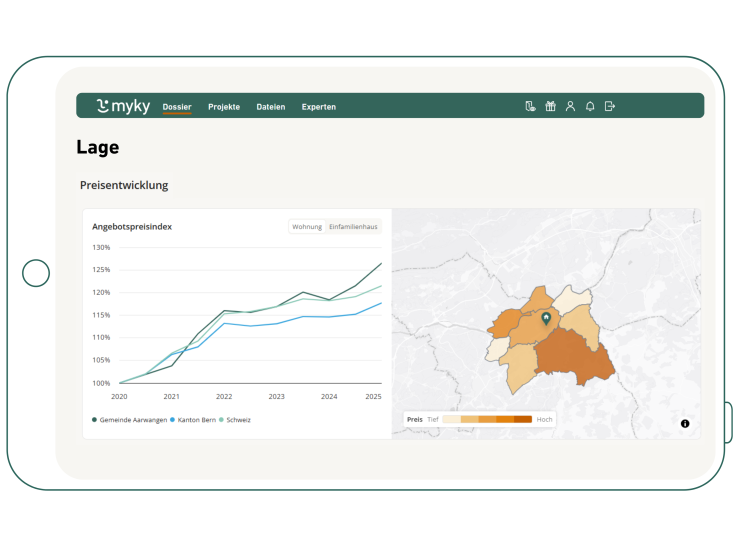Toggle Gemeinde Aarwangen legend series
Image resolution: width=738 pixels, height=554 pixels.
[x=129, y=420]
